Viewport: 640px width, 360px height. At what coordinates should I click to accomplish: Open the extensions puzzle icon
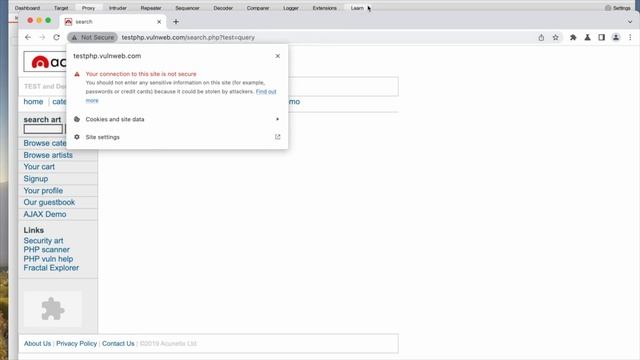(573, 38)
